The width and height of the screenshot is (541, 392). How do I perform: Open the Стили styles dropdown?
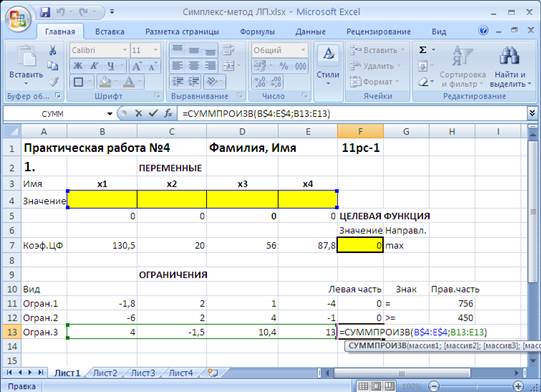pos(328,66)
